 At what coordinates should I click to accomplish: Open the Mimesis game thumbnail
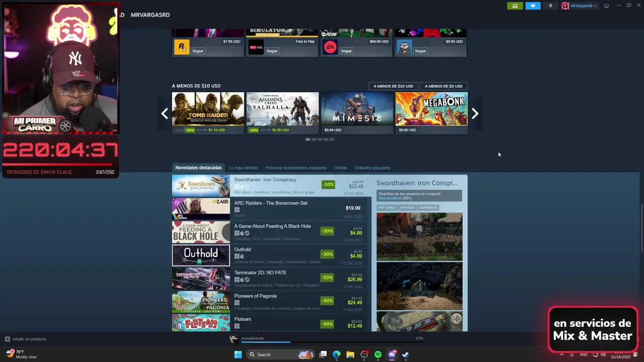pos(357,109)
